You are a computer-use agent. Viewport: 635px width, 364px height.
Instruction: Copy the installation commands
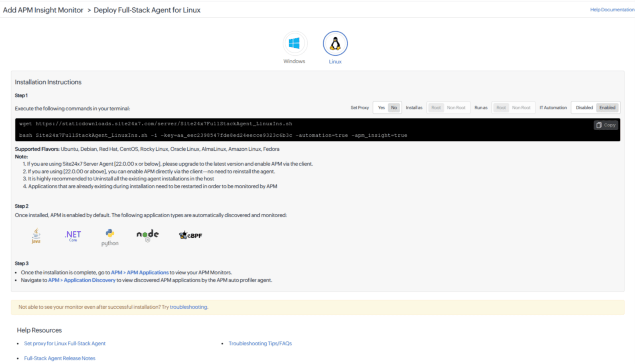[606, 125]
